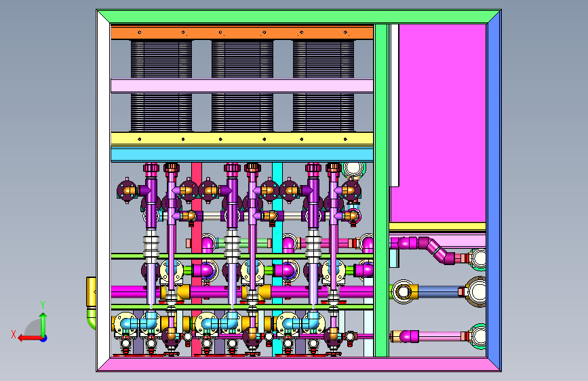
Task: Select the left heat exchanger plate stack
Action: [161, 86]
